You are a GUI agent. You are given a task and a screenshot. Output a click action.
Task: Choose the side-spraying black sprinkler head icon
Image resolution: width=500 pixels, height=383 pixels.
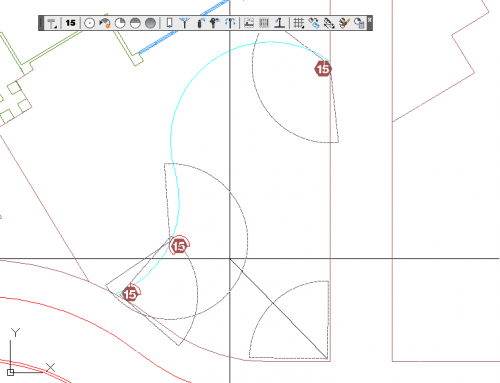[x=200, y=23]
